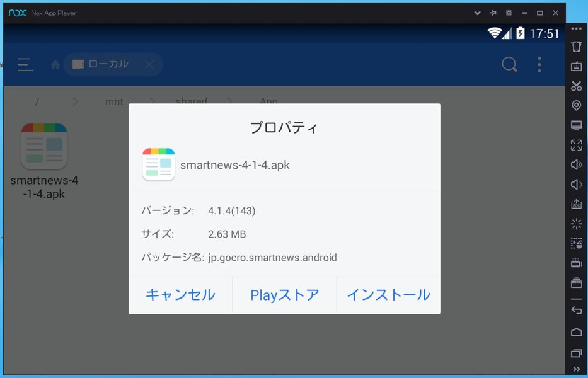Select the smartnews-4-1-4.apk file thumbnail
Screen dimensions: 588x378
coord(44,146)
